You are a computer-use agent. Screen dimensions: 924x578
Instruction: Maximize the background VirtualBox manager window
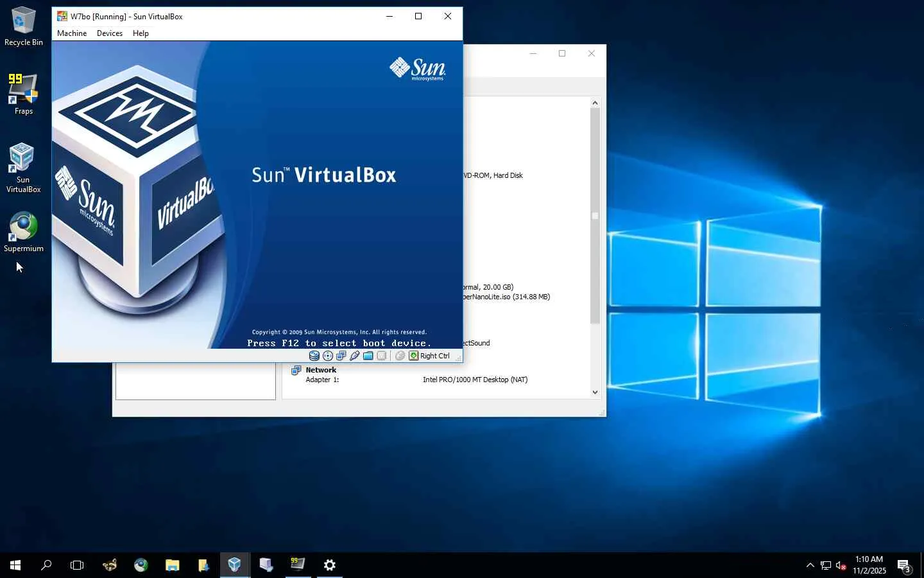[x=562, y=53]
